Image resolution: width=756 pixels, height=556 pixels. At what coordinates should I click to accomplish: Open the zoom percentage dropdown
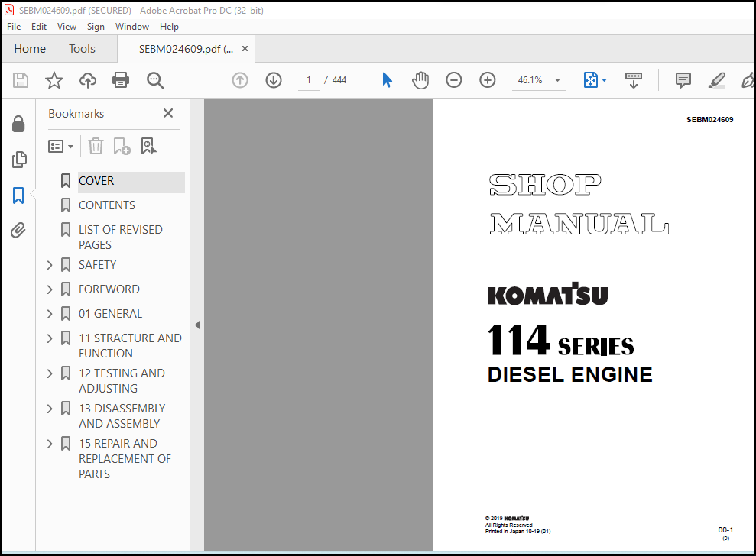(557, 80)
